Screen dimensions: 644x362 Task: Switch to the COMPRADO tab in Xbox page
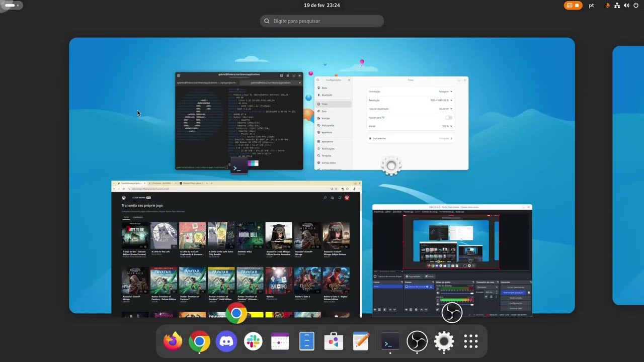pyautogui.click(x=137, y=217)
